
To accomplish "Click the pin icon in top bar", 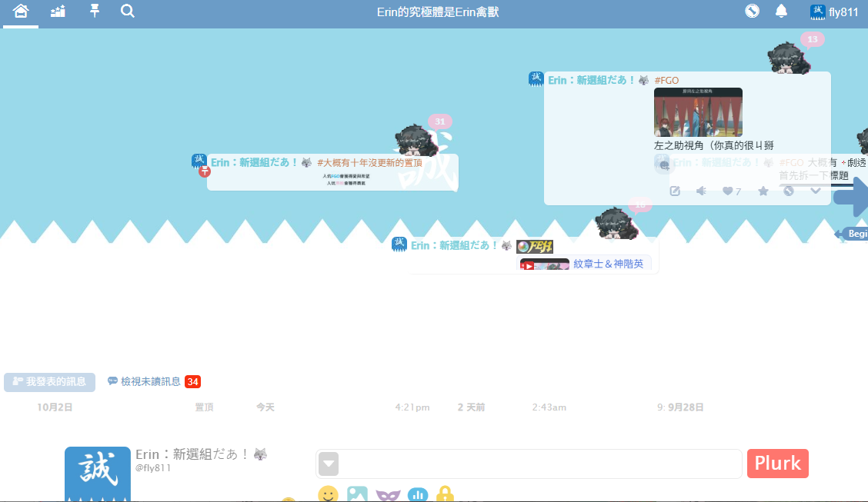I will 95,12.
